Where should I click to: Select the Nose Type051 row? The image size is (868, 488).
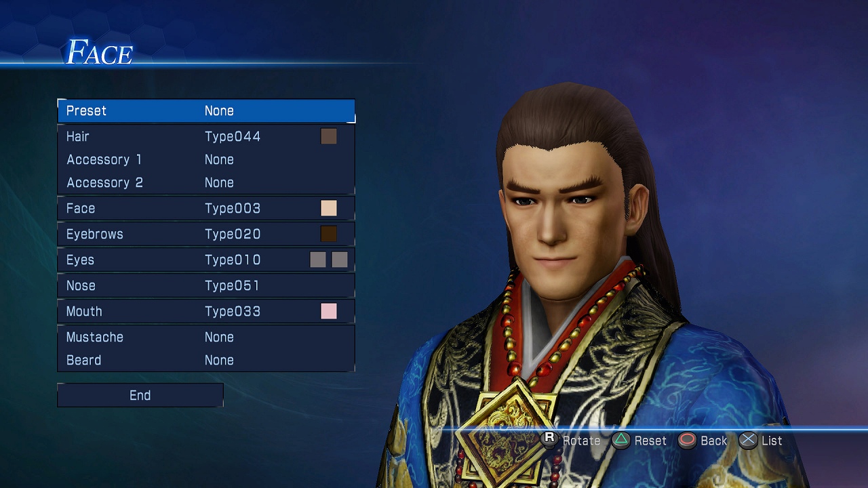tap(206, 285)
